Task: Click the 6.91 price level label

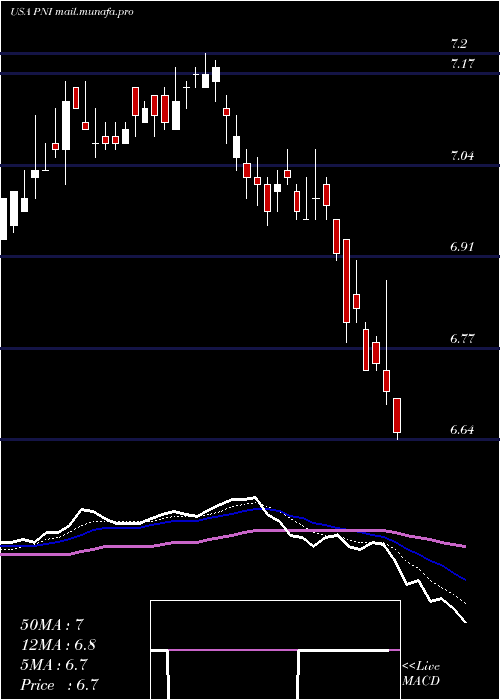Action: [462, 247]
